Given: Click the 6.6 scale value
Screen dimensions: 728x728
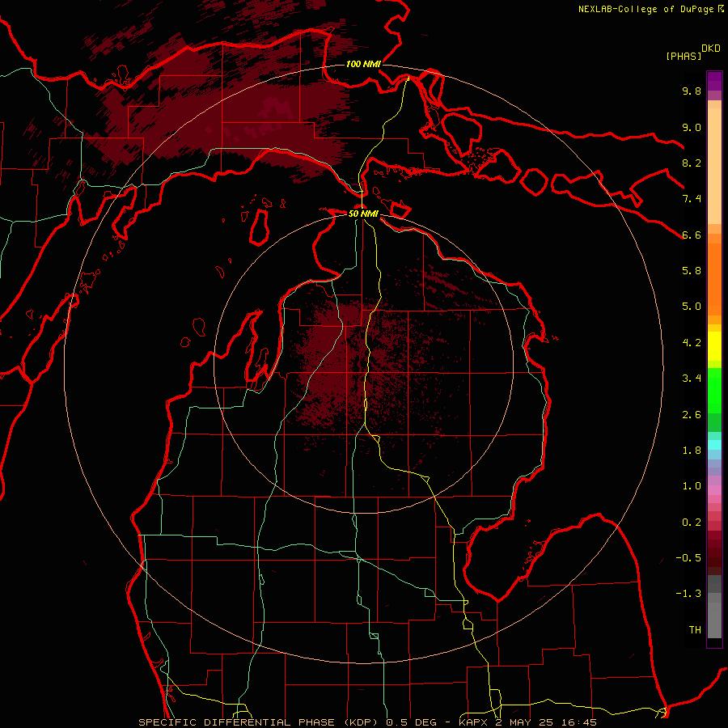Looking at the screenshot, I should [x=692, y=235].
